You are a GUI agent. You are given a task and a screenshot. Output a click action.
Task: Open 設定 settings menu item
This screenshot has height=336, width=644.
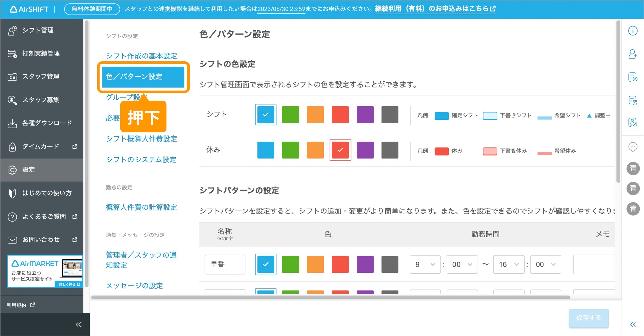[x=29, y=170]
